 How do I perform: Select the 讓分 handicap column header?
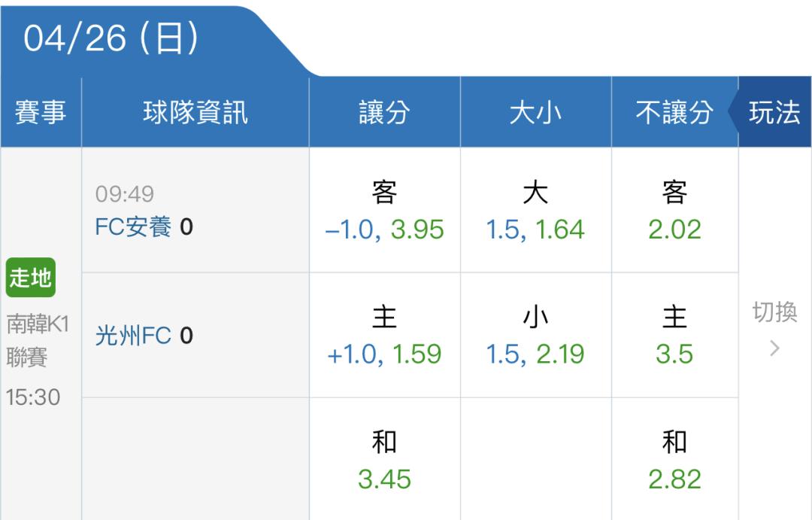tap(384, 113)
